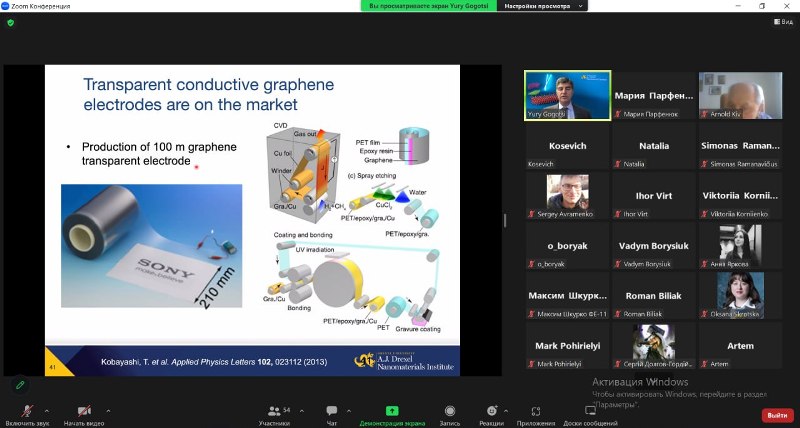Select the Vadym Borysiuk participant tile
800x428 pixels.
coord(654,245)
